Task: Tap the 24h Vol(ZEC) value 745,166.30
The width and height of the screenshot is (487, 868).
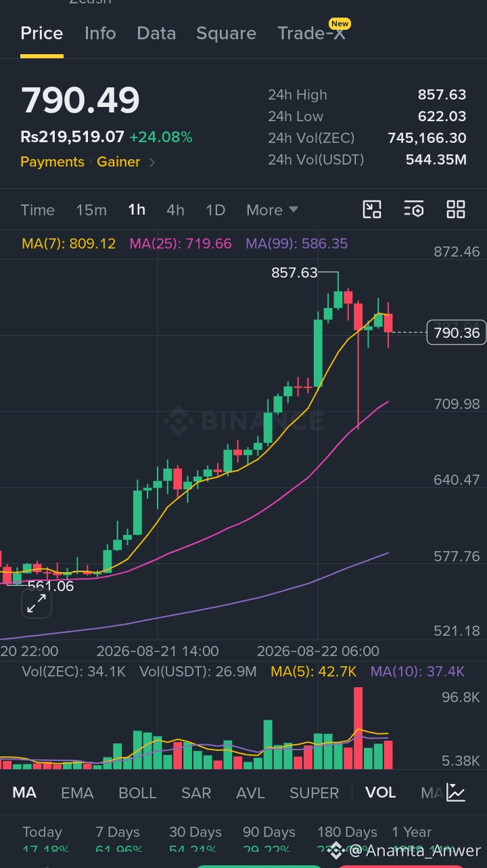Action: (427, 138)
